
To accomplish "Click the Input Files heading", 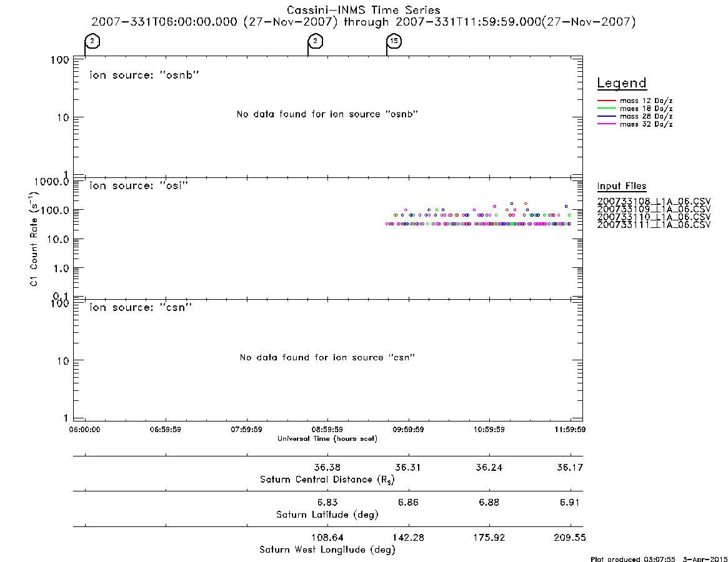I will click(622, 186).
